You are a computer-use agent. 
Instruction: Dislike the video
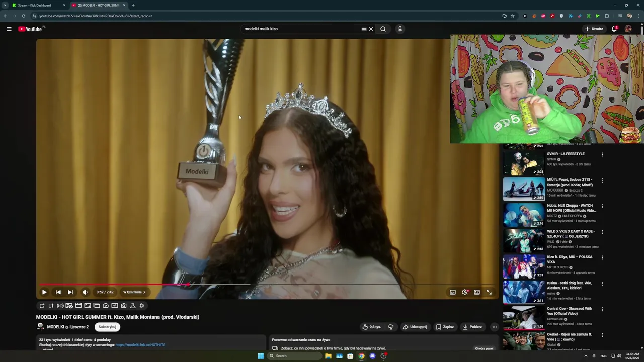tap(391, 327)
